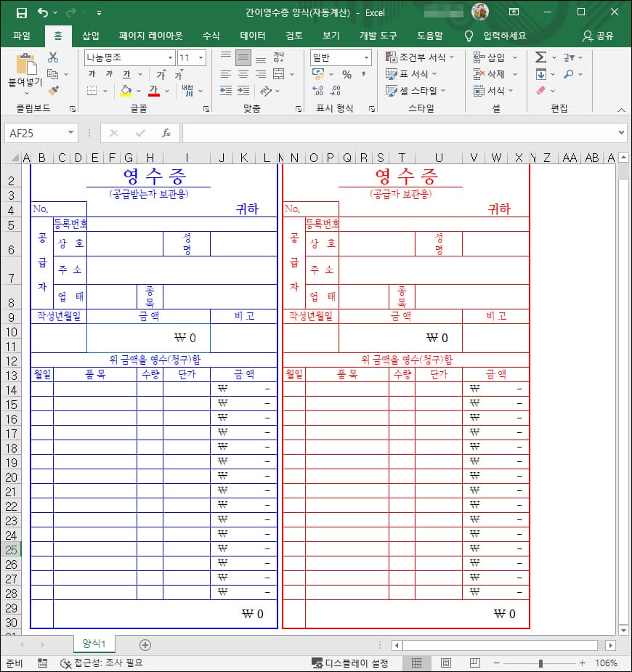The height and width of the screenshot is (672, 632).
Task: Increase indent
Action: click(243, 90)
